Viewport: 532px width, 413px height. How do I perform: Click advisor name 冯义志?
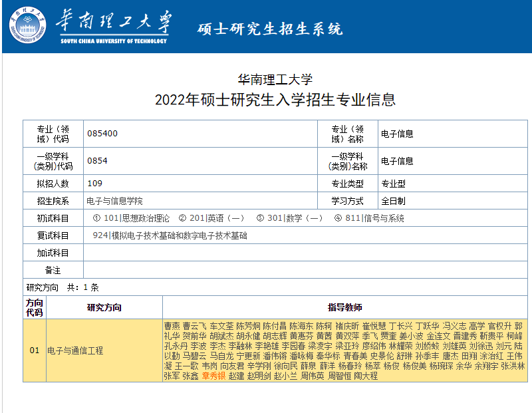coord(454,326)
